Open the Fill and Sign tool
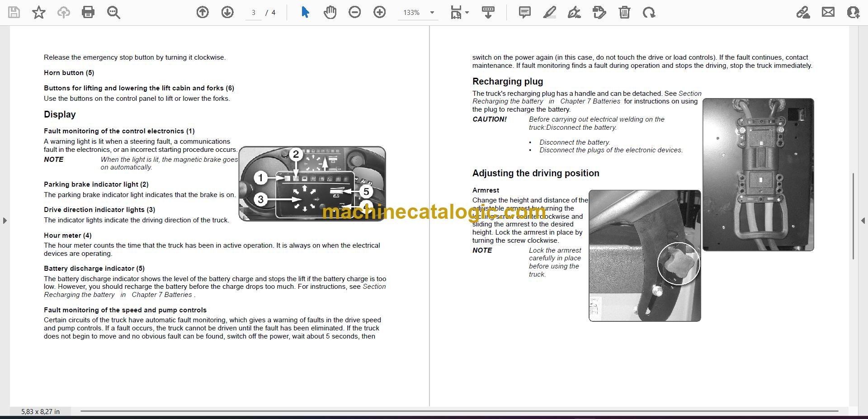The width and height of the screenshot is (868, 419). point(803,12)
